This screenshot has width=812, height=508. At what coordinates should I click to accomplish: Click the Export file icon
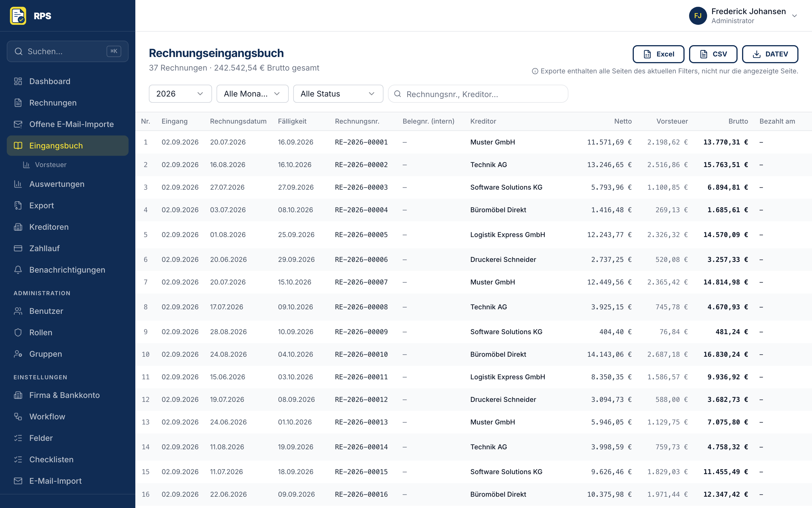(x=18, y=206)
